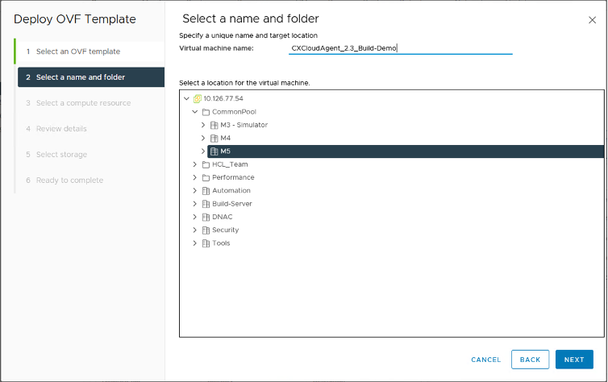
Task: Expand the Tools node
Action: [195, 243]
